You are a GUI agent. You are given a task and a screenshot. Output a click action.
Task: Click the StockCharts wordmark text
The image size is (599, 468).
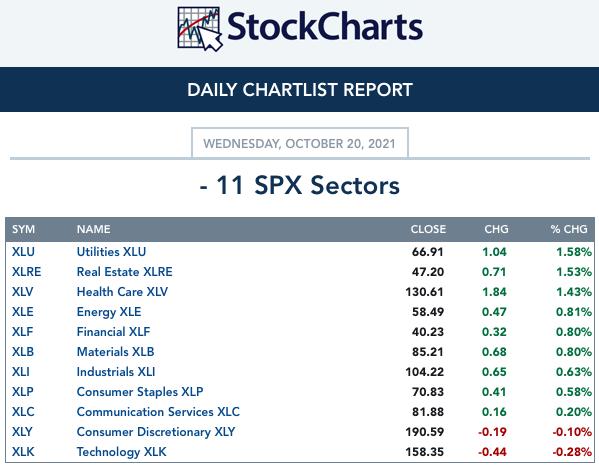[325, 27]
